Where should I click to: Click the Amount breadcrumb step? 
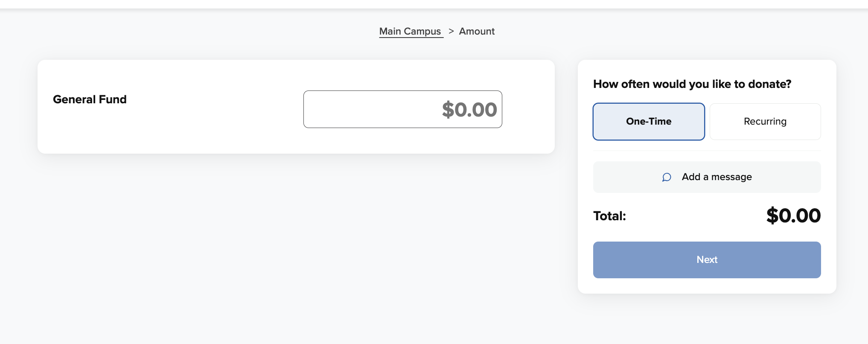(x=477, y=31)
